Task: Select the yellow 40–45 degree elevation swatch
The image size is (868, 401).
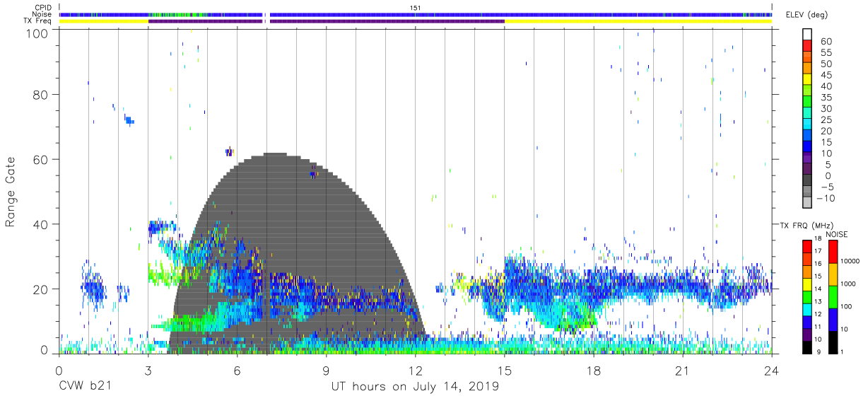Action: pyautogui.click(x=807, y=80)
